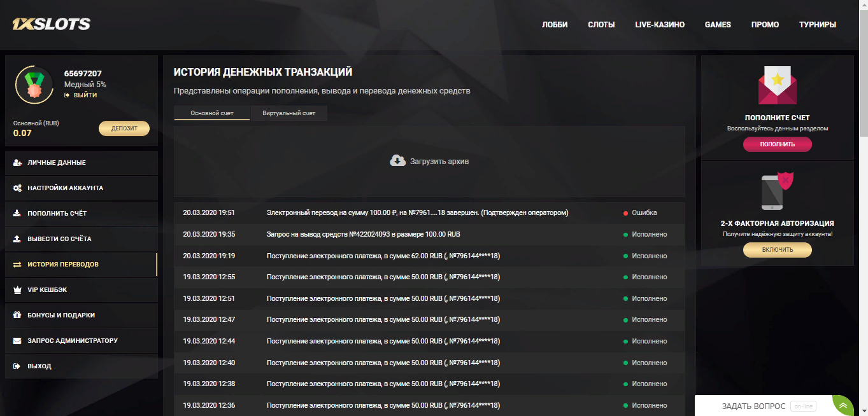Click the deposit download icon in sidebar
This screenshot has width=868, height=416.
(17, 214)
